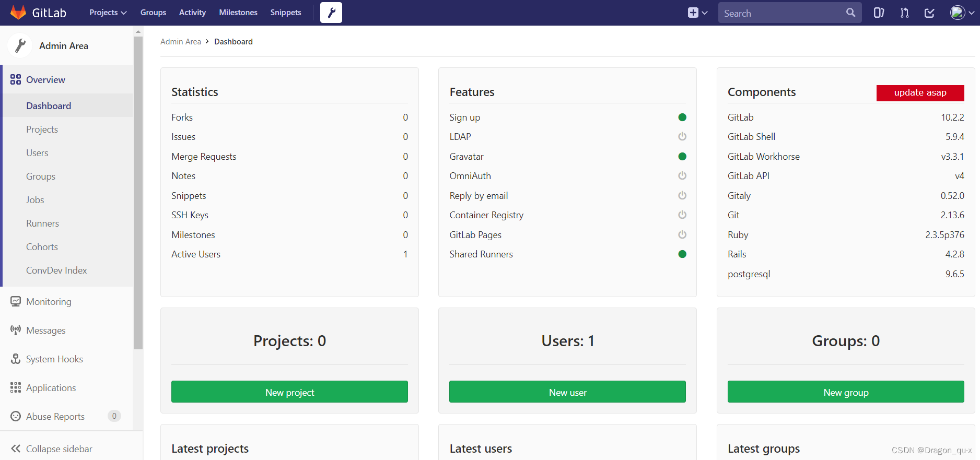Click the user avatar icon
This screenshot has height=460, width=980.
(x=958, y=13)
